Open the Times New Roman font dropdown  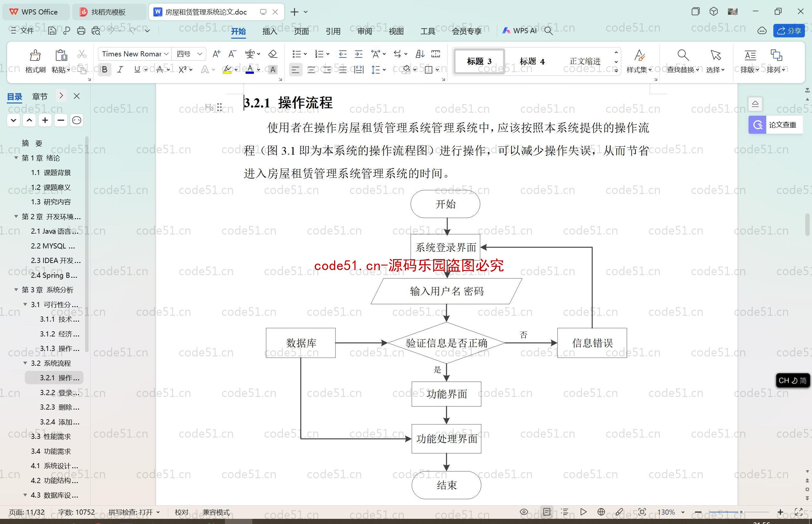click(166, 54)
